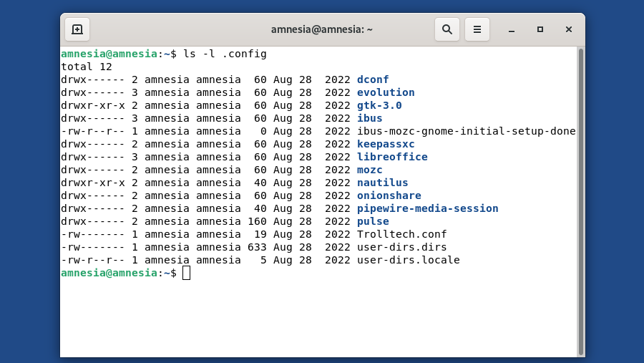Click window title amnesia@amnesia: ~
The width and height of the screenshot is (644, 363).
point(321,29)
